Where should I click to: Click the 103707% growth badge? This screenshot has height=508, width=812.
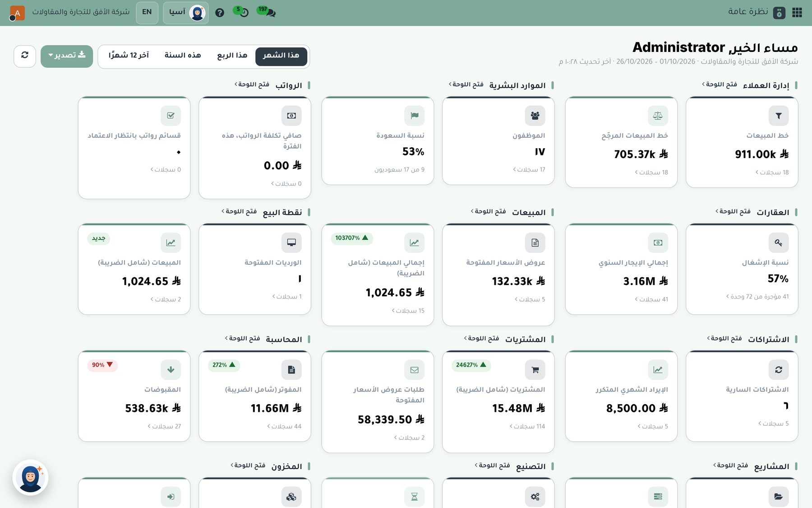(352, 238)
